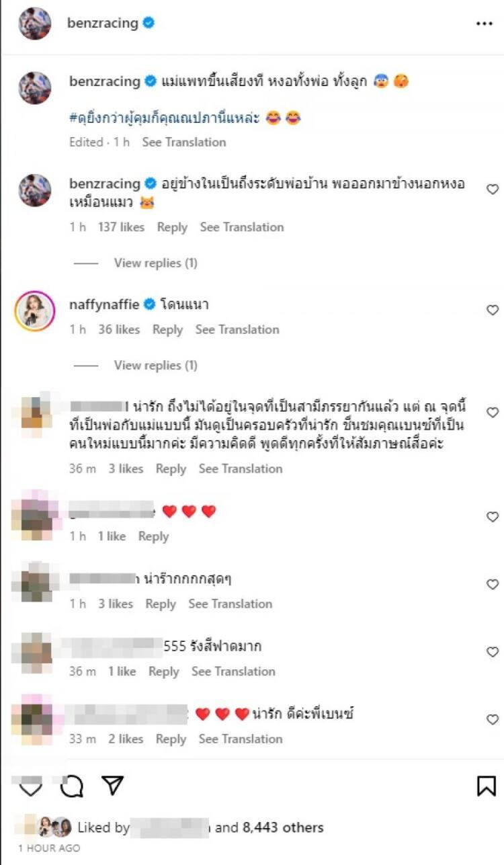Reply to naffynaffie's comment
Screen dimensions: 504x865
point(167,329)
